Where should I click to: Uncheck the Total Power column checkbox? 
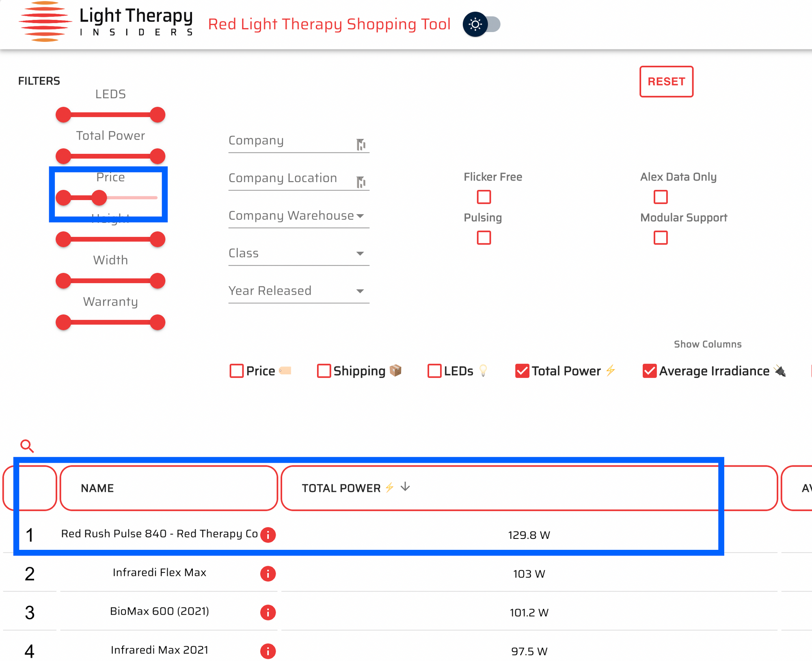(522, 371)
